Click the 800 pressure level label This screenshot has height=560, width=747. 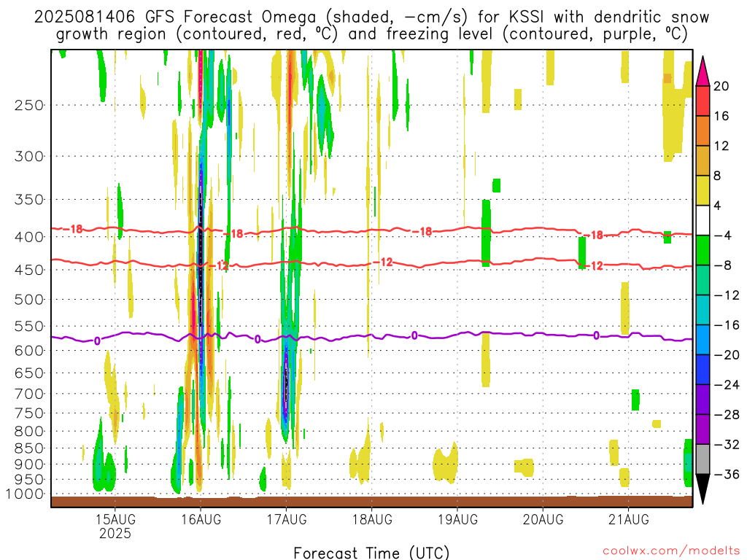pyautogui.click(x=29, y=432)
